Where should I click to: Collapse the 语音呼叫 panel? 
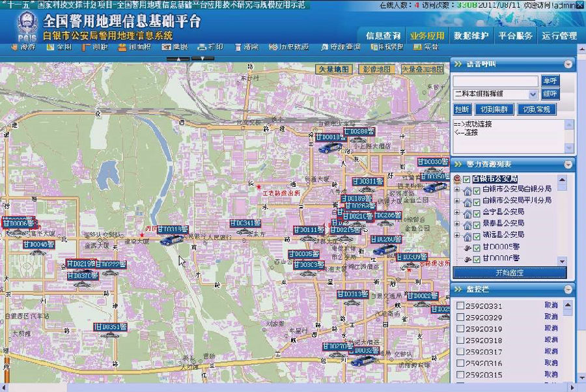pyautogui.click(x=568, y=64)
